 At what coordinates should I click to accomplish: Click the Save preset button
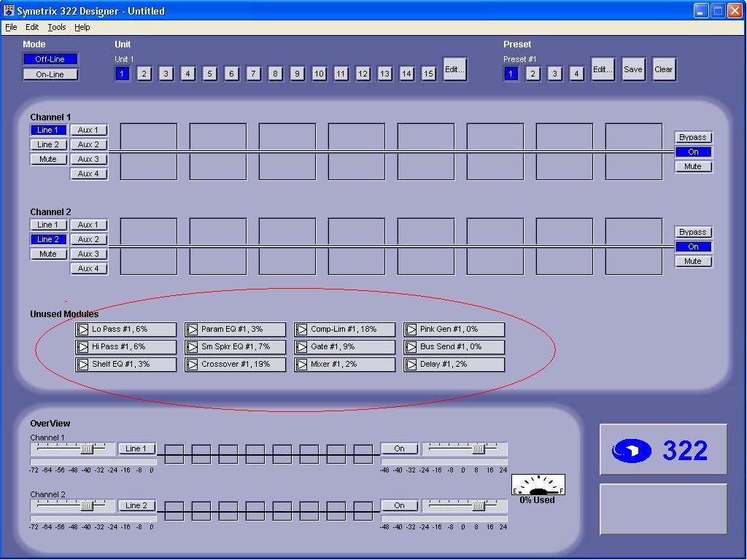click(633, 70)
